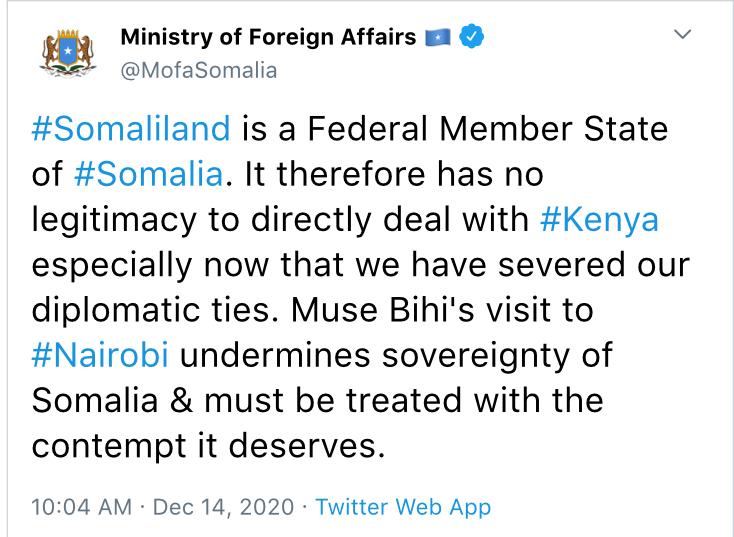Screen dimensions: 734x537
Task: Click the phrase "diplomatic ties" in the tweet
Action: tap(151, 311)
